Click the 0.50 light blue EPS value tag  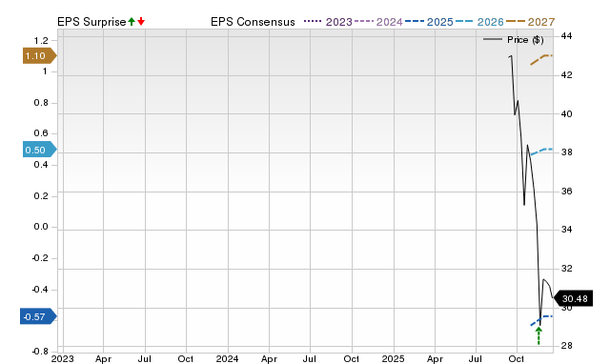(x=40, y=150)
